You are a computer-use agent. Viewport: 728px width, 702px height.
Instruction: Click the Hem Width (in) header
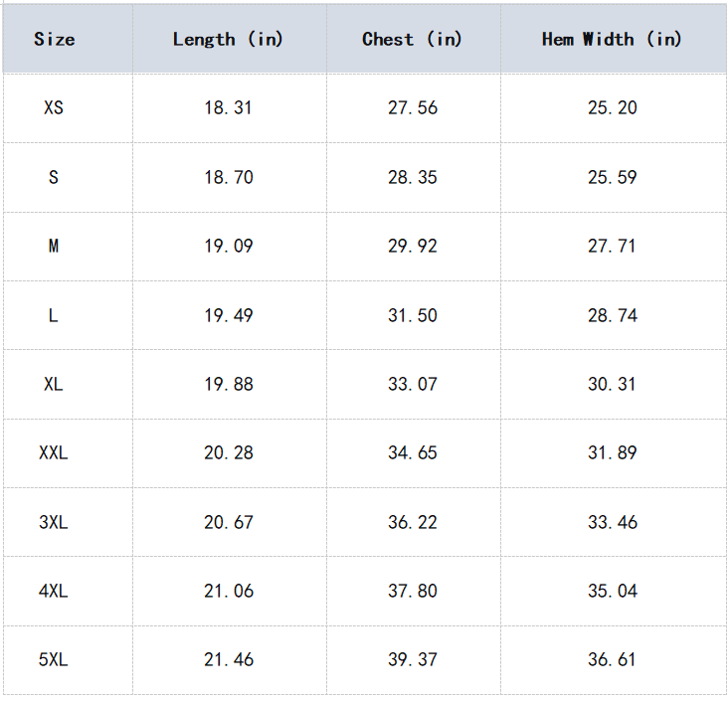click(x=612, y=40)
